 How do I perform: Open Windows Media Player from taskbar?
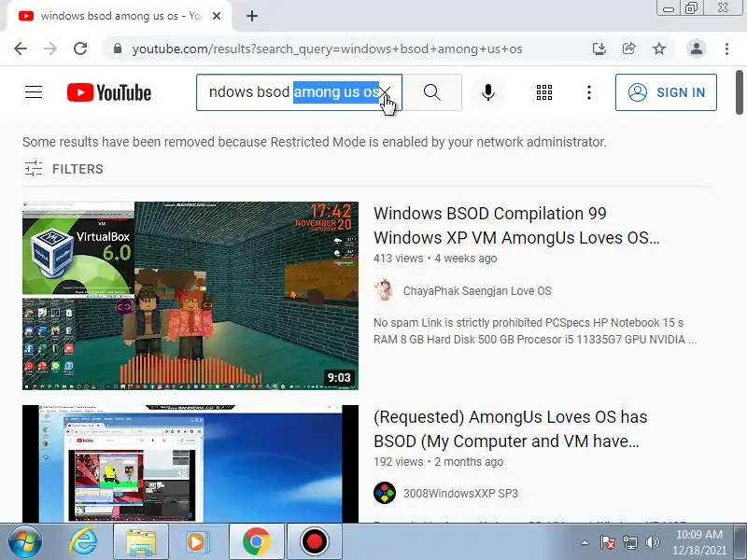click(x=196, y=542)
